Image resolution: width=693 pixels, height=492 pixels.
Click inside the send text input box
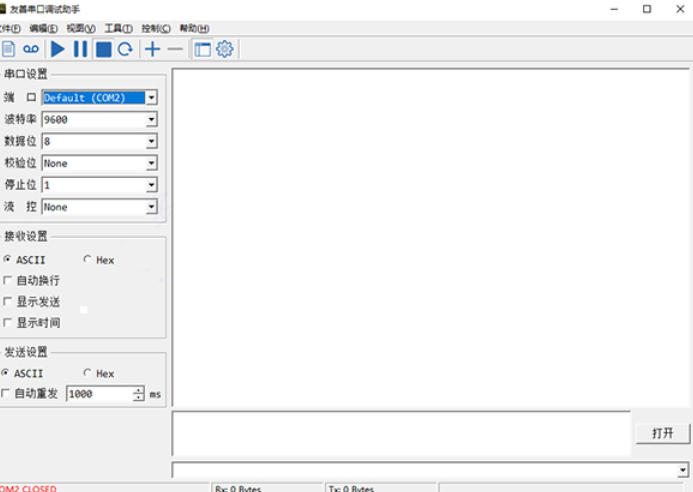[400, 433]
